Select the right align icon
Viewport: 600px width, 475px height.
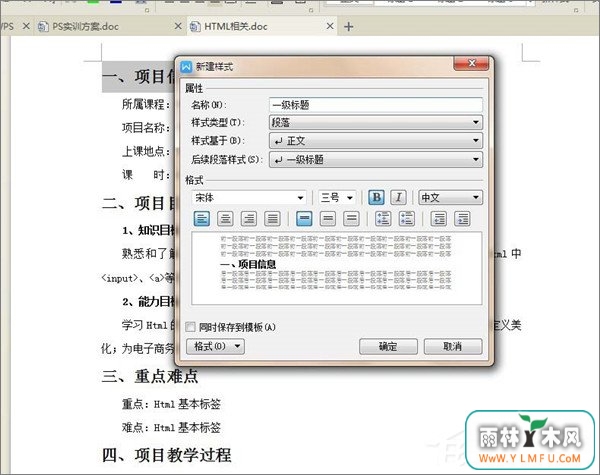click(x=249, y=219)
